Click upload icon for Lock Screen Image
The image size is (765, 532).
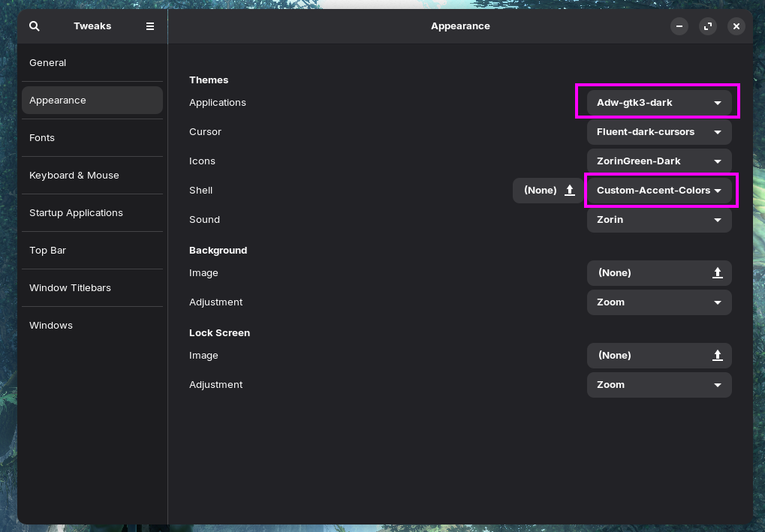pyautogui.click(x=717, y=356)
